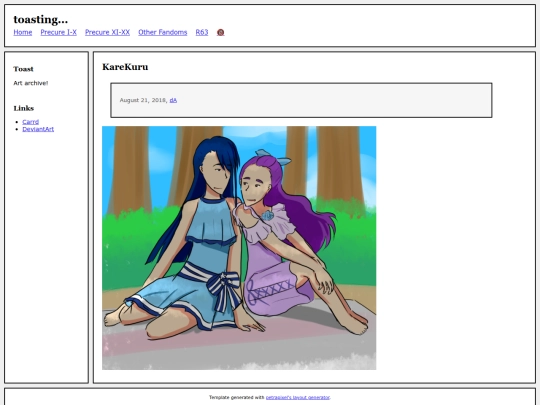
Task: Open the Home navigation link
Action: pyautogui.click(x=23, y=32)
